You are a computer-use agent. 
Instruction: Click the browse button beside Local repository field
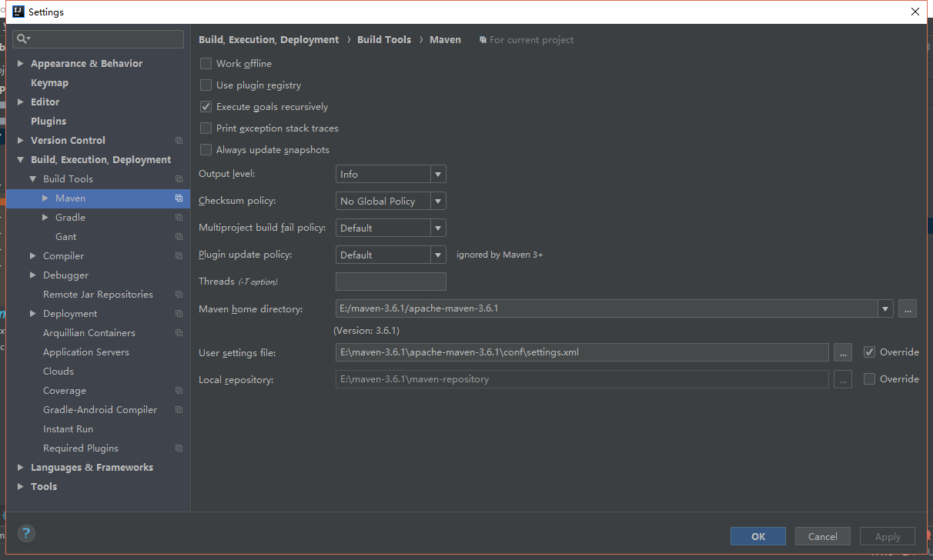point(843,378)
